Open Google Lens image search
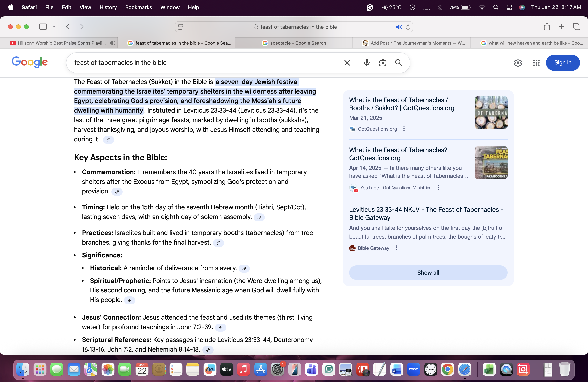588x382 pixels. (x=382, y=63)
